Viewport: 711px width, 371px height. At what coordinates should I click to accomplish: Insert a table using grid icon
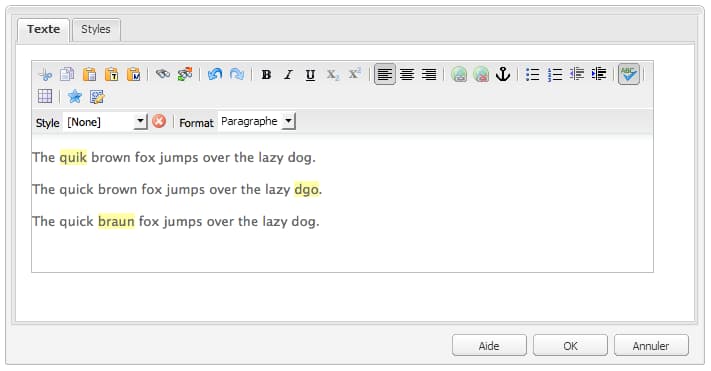(45, 96)
